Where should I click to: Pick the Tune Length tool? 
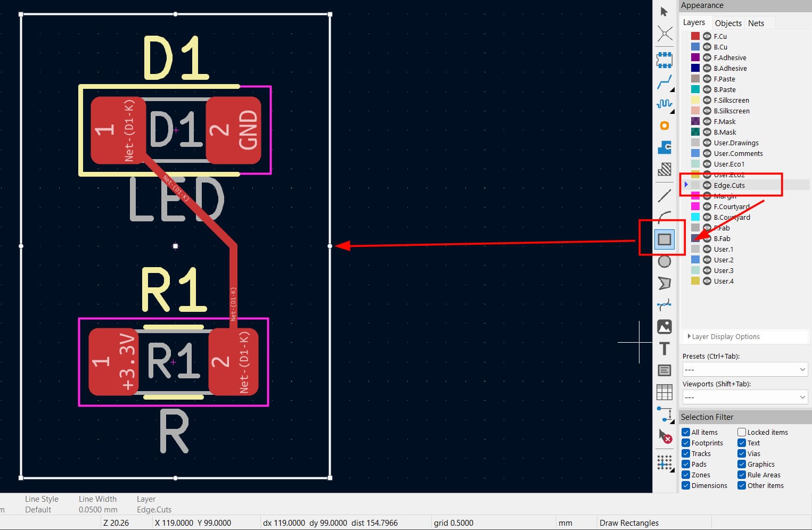[665, 104]
